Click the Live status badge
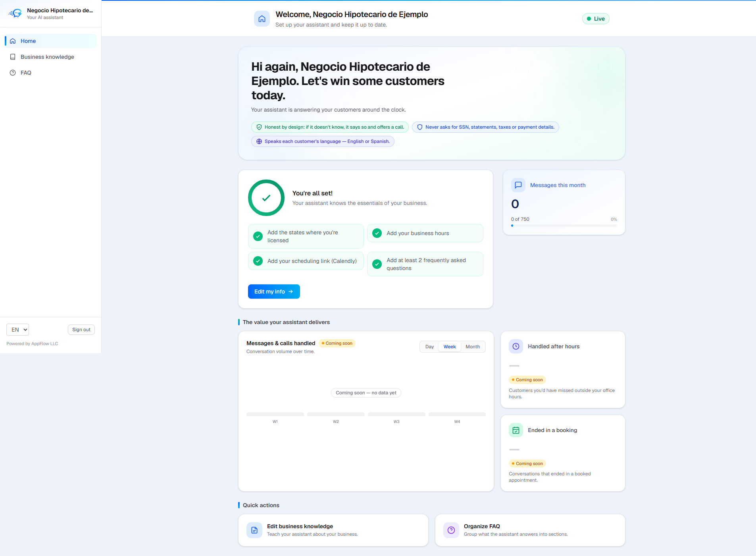This screenshot has width=756, height=556. (596, 19)
